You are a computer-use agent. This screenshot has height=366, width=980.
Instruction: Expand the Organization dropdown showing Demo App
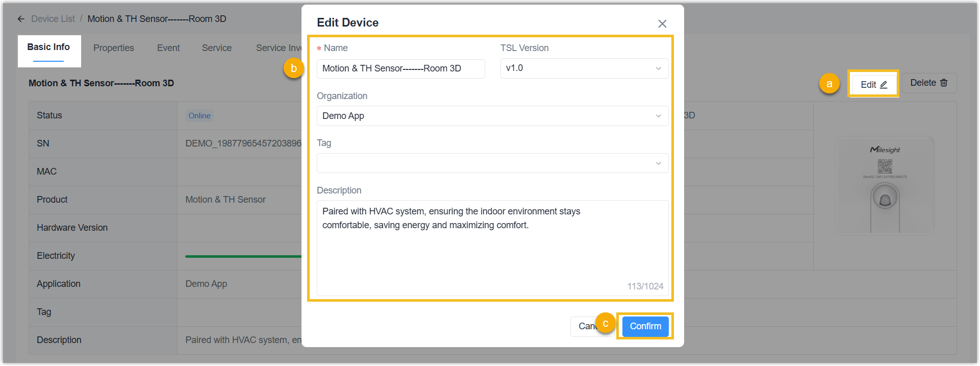coord(492,116)
